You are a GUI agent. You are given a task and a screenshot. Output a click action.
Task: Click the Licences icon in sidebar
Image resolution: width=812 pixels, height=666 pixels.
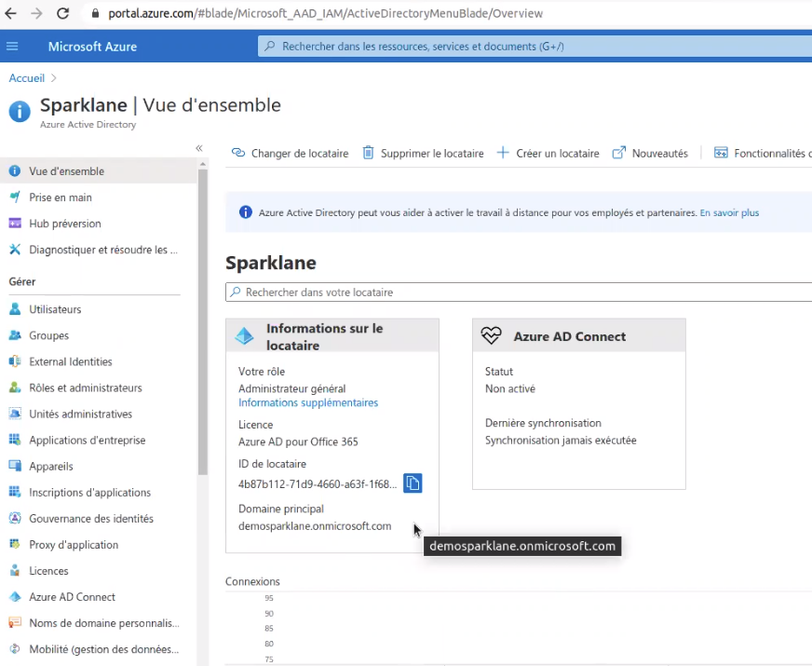[x=15, y=571]
